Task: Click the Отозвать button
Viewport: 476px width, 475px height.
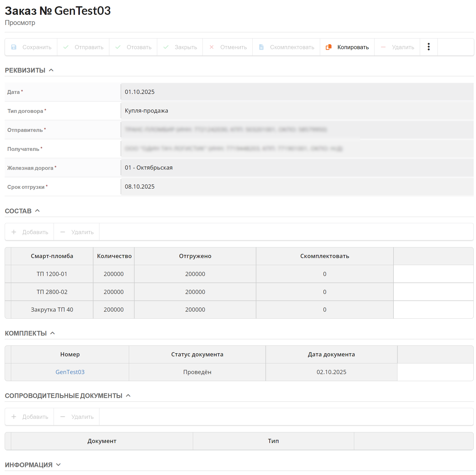Action: [x=133, y=47]
